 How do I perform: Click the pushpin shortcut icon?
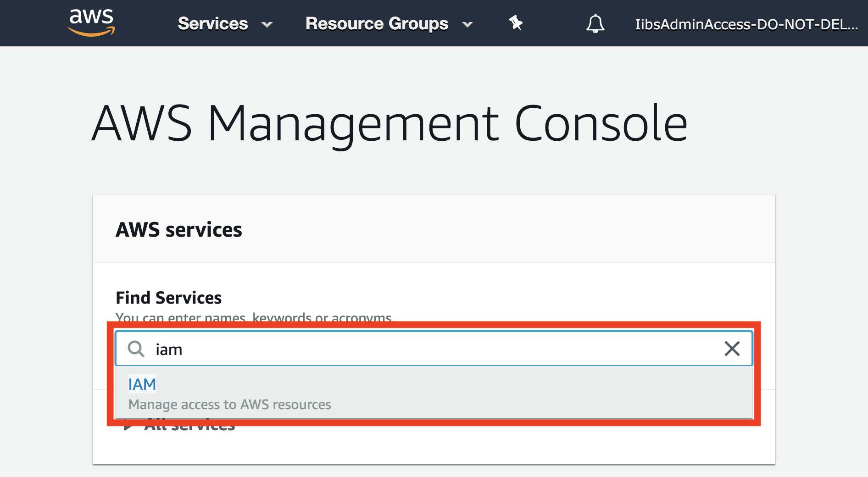[516, 23]
